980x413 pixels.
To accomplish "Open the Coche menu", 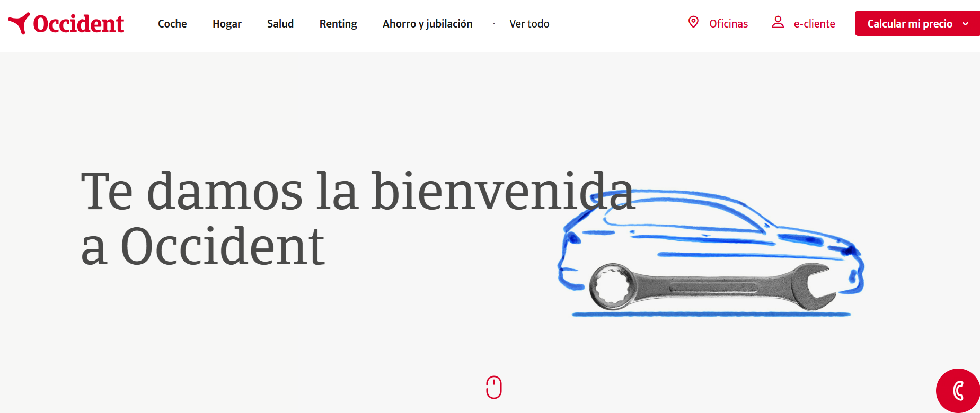I will 172,24.
